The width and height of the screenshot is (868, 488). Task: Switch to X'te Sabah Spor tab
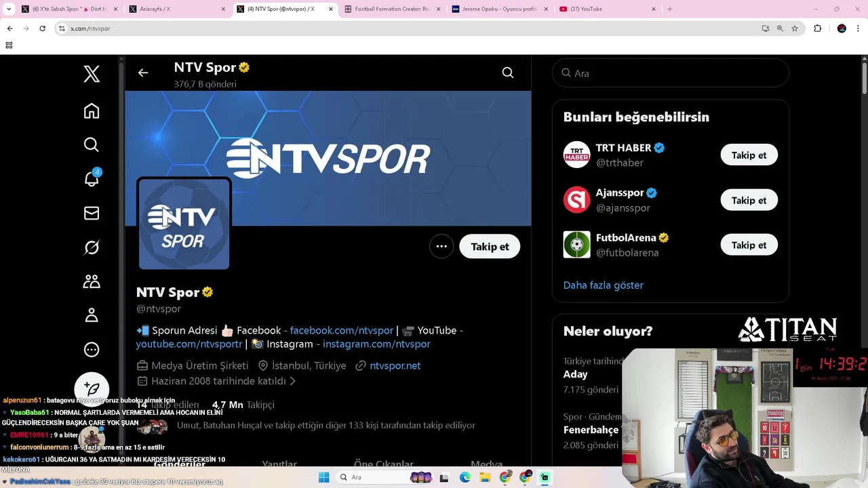[x=70, y=9]
